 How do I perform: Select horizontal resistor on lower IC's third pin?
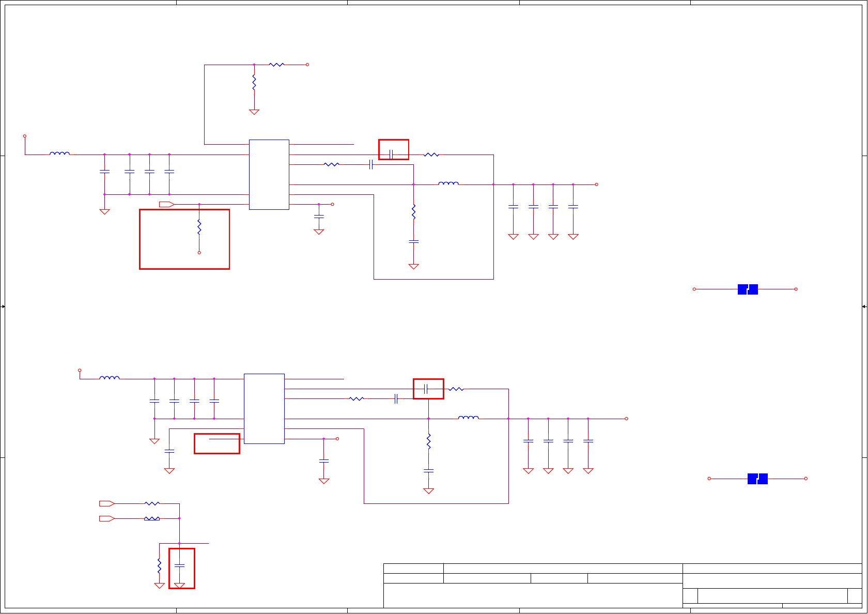(x=357, y=398)
